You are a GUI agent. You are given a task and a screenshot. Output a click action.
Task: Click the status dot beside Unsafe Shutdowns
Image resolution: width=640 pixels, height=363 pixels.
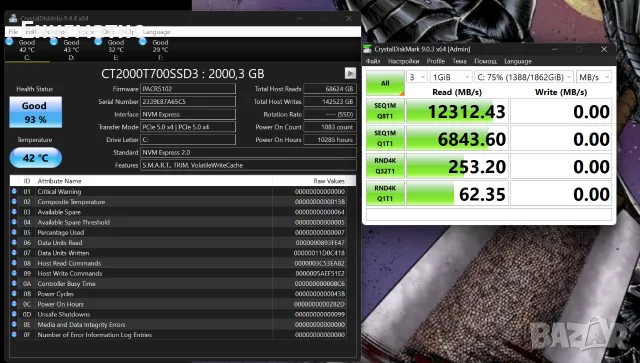pos(14,314)
